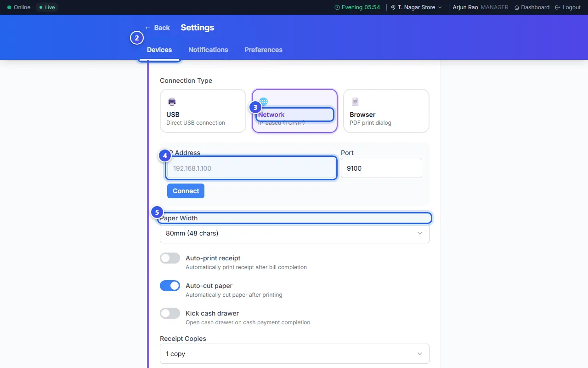This screenshot has height=368, width=588.
Task: Click the Dashboard home icon
Action: [x=517, y=7]
